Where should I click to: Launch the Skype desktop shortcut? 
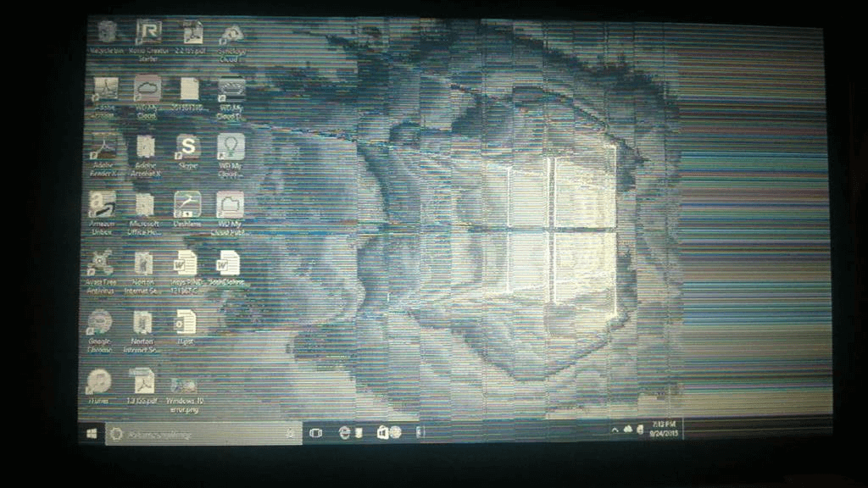click(x=188, y=152)
